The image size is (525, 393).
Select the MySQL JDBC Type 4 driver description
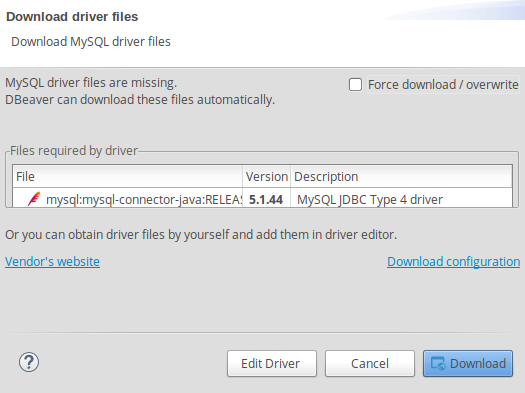tap(370, 200)
